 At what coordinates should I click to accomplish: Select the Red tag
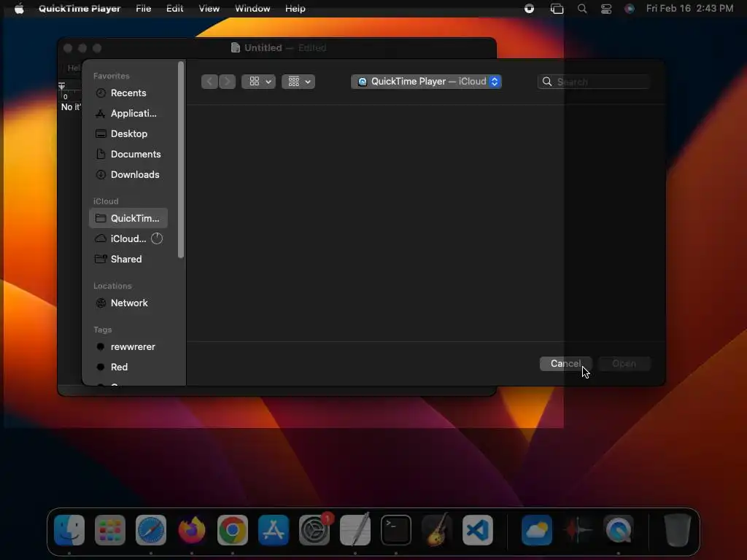128,367
